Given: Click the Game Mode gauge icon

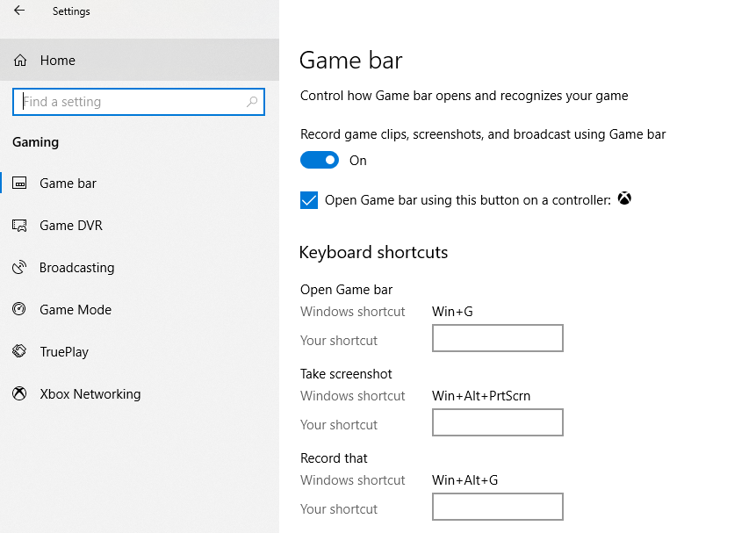Looking at the screenshot, I should tap(19, 309).
